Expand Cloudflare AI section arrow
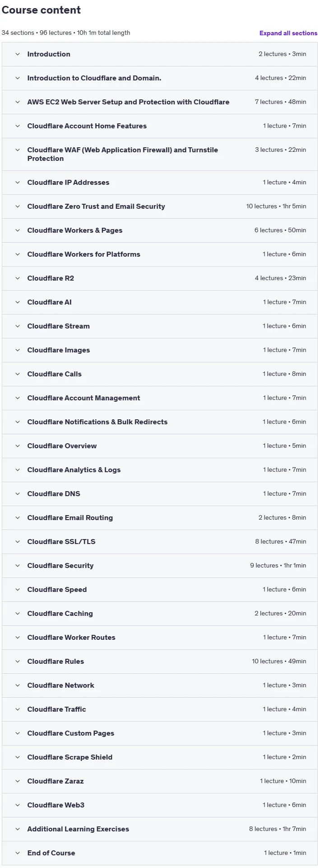 18,302
